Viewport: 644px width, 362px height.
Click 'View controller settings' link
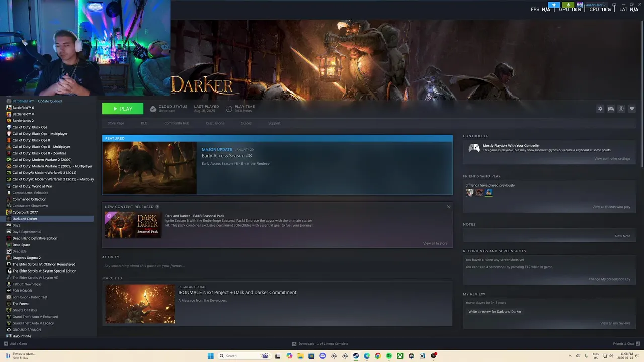point(612,159)
